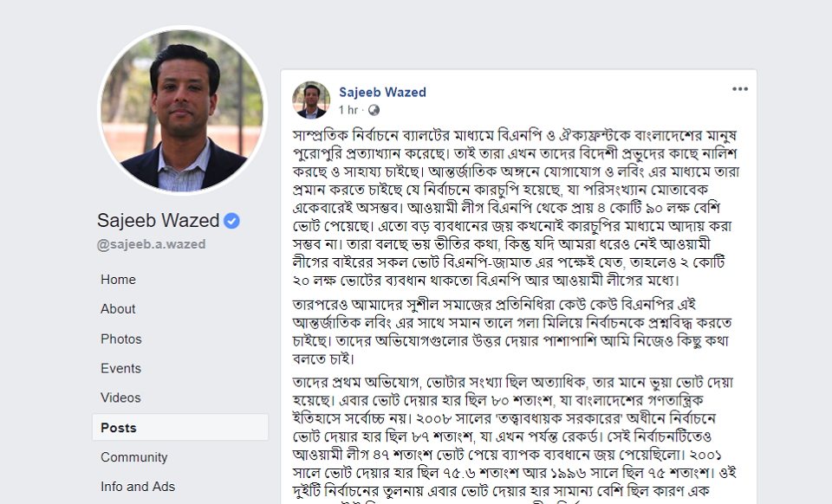Open the Community page section
The width and height of the screenshot is (832, 504).
pos(133,457)
